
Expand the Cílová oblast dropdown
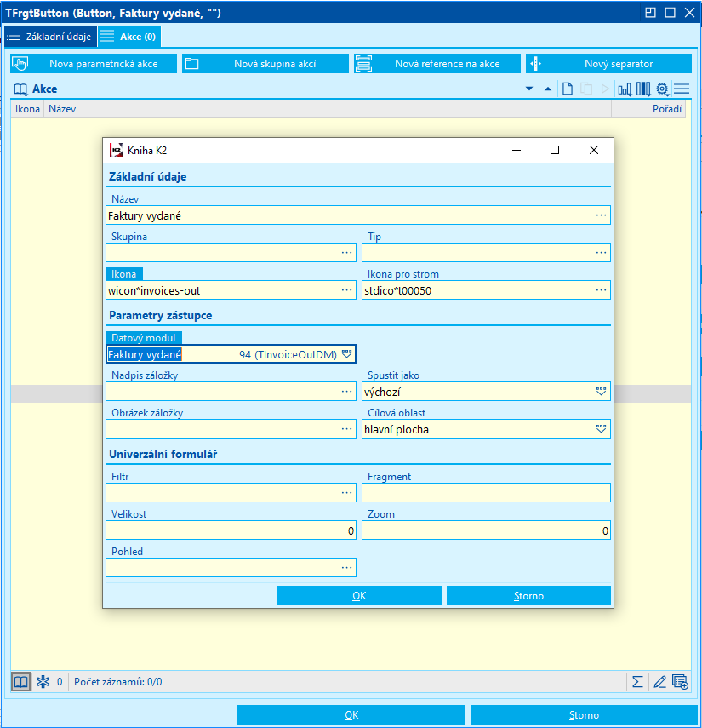[601, 429]
